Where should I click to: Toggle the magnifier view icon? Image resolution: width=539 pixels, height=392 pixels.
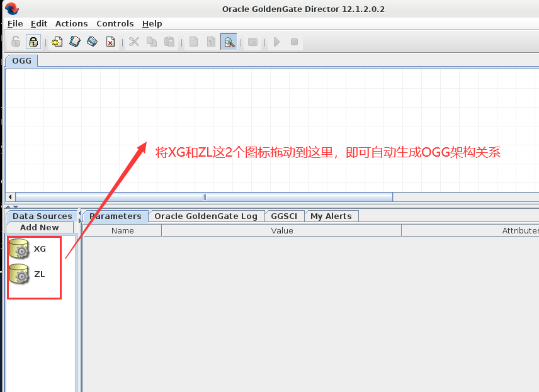tap(229, 42)
